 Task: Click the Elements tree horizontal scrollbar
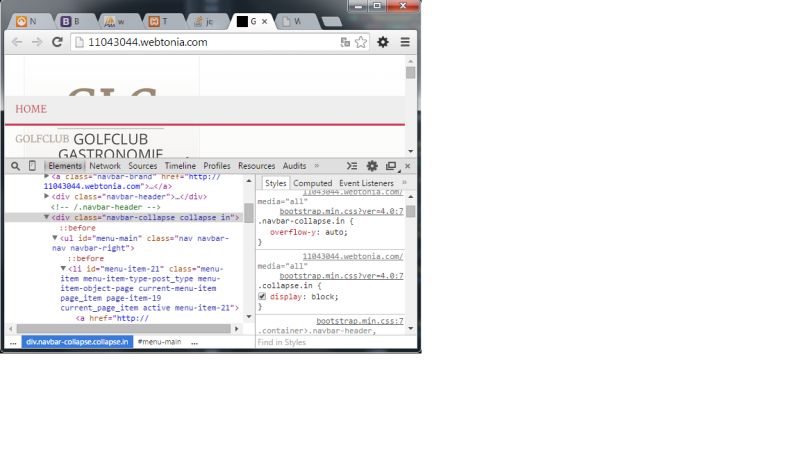[x=123, y=329]
